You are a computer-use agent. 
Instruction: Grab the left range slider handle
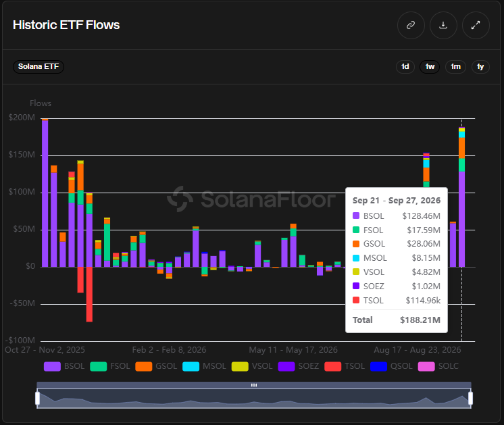click(x=38, y=398)
